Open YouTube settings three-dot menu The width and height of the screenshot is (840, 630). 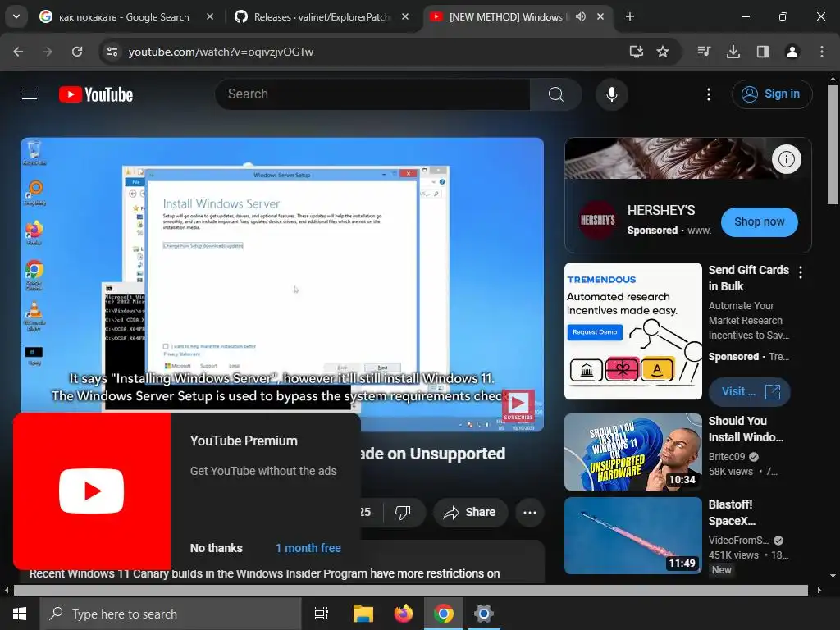click(x=708, y=94)
